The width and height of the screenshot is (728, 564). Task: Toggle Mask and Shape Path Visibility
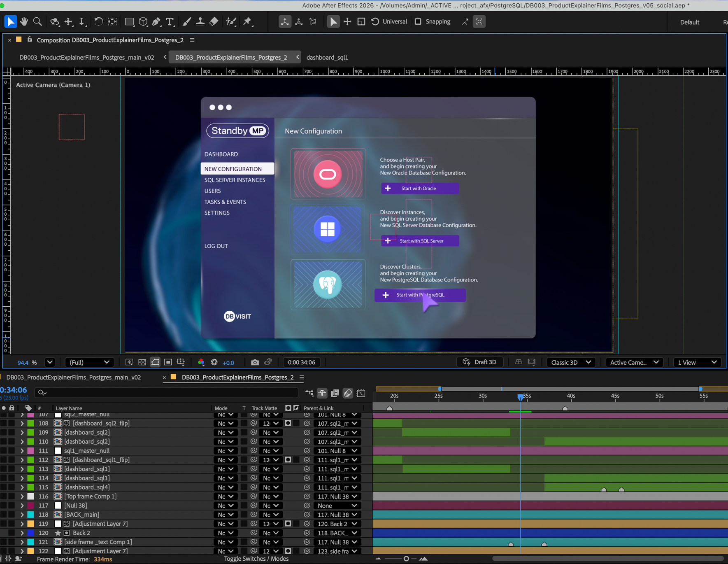click(x=155, y=362)
